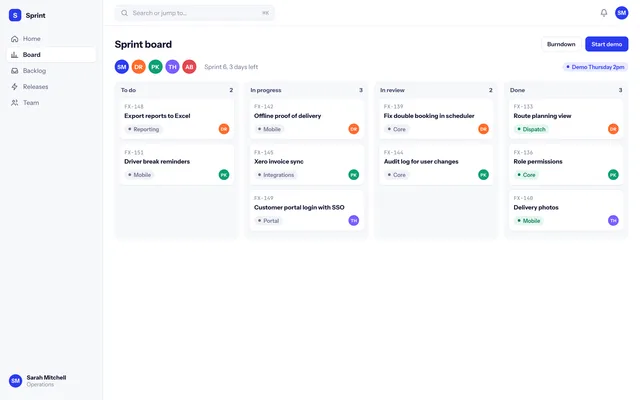Image resolution: width=640 pixels, height=400 pixels.
Task: Select the DR avatar in team filter row
Action: (139, 67)
